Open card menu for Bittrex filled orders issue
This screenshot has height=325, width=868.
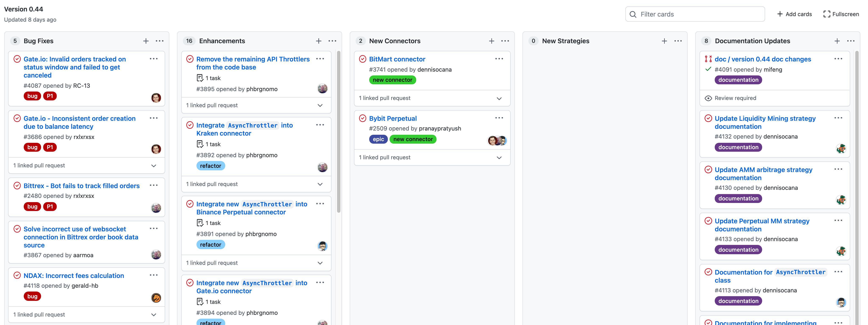tap(154, 185)
